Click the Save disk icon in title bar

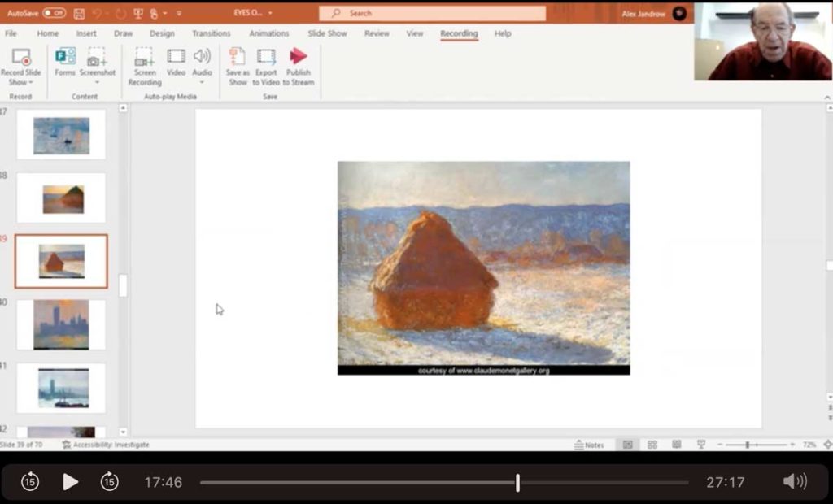pos(79,13)
